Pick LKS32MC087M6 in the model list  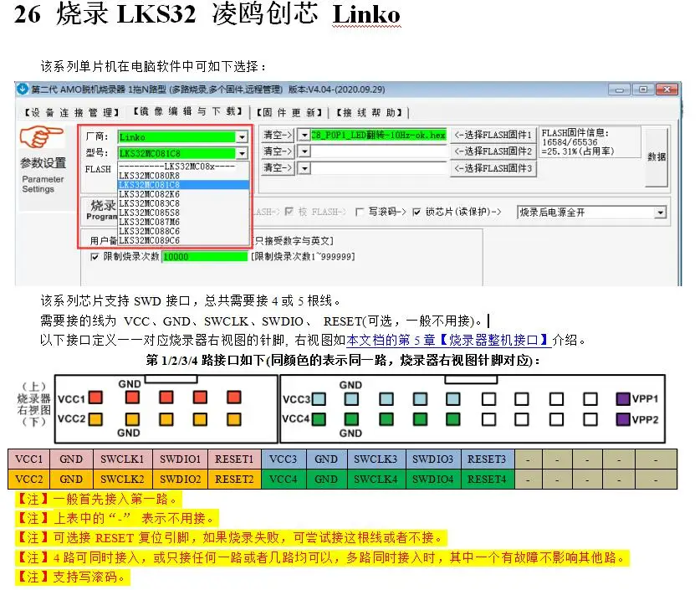point(183,222)
